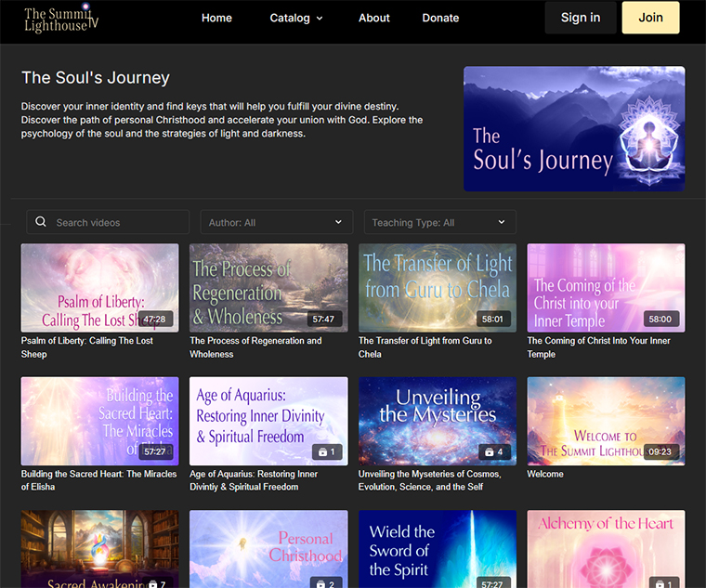Viewport: 706px width, 588px height.
Task: Open Unveiling the Mysteries collection thumbnail
Action: pyautogui.click(x=438, y=421)
